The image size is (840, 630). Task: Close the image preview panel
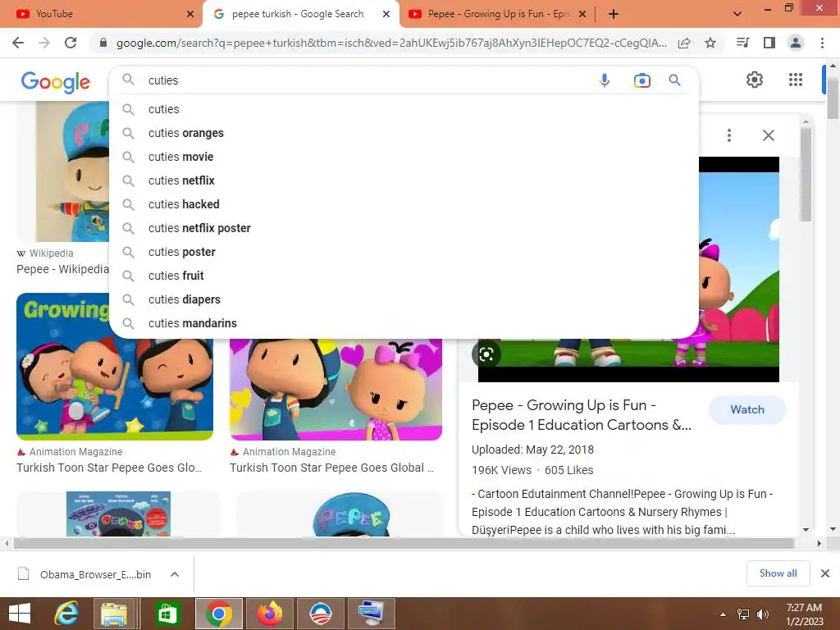point(768,135)
